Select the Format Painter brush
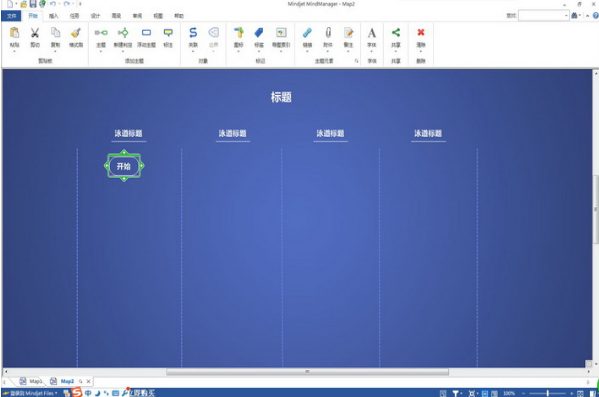Viewport: 599px width, 397px height. coord(76,33)
